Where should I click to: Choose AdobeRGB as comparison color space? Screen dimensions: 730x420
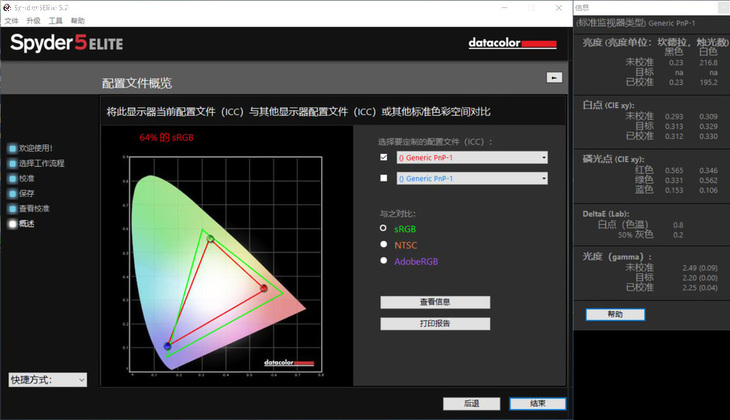[385, 261]
